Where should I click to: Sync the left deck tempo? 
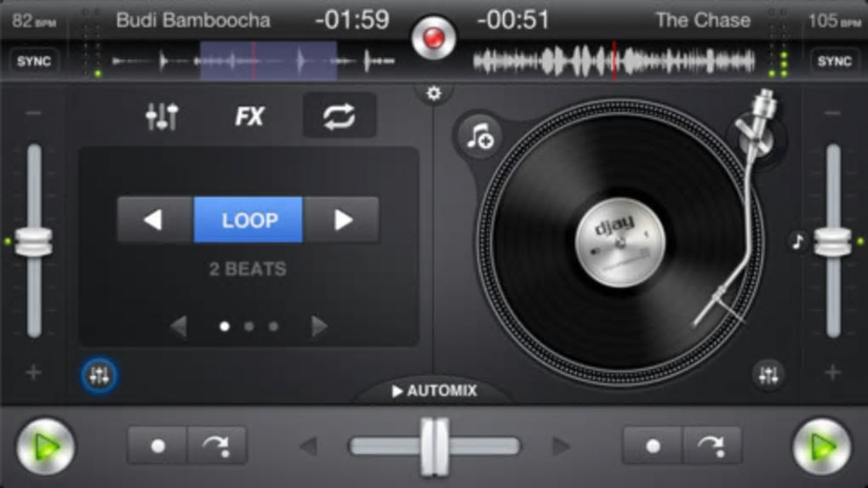coord(34,61)
